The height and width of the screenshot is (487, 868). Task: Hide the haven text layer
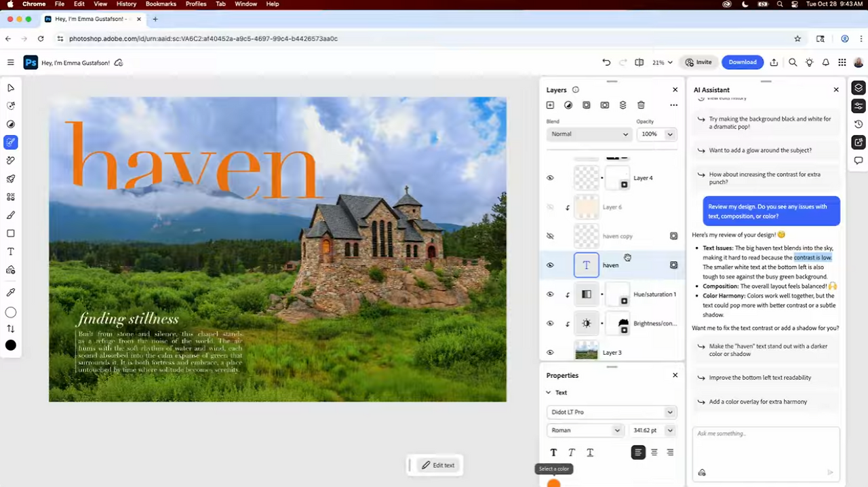pos(550,265)
